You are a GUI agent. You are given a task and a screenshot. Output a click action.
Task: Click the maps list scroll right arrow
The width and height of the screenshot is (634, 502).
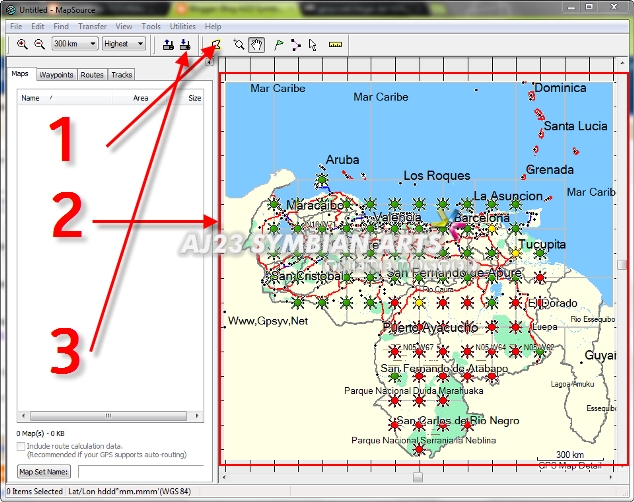click(197, 416)
